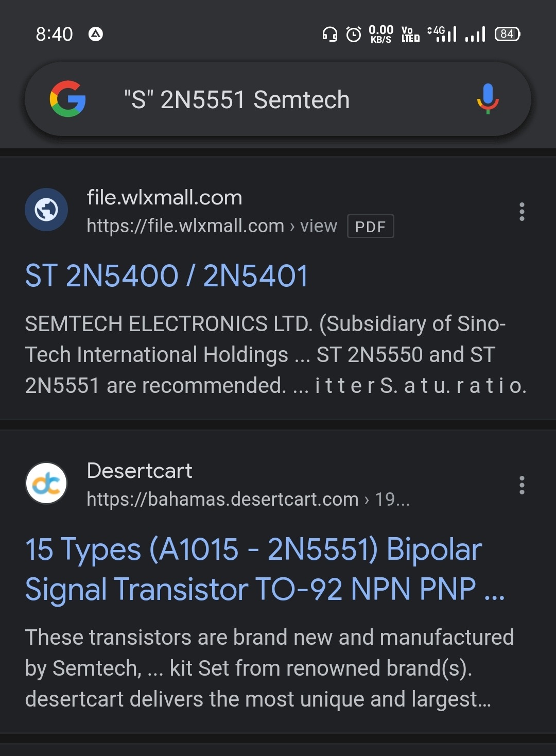Tap the bahamas.desertcart.com URL breadcrumb
Screen dimensions: 556x756
click(248, 499)
